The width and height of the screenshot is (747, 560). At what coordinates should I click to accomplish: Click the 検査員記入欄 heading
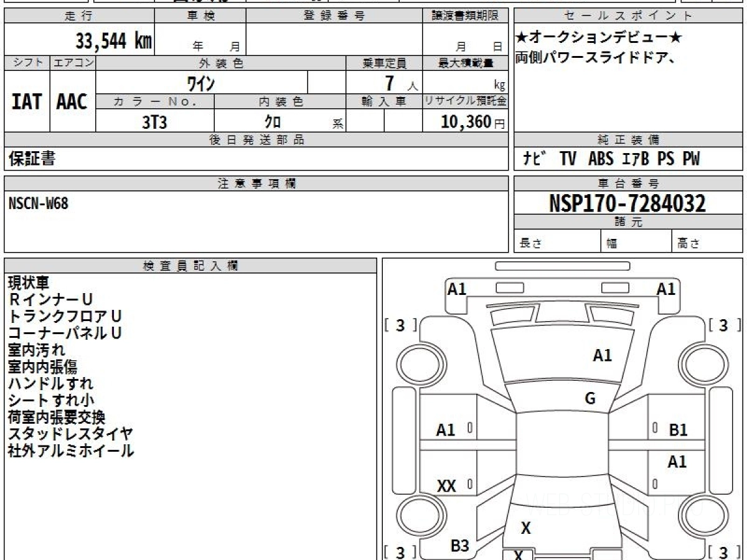190,266
